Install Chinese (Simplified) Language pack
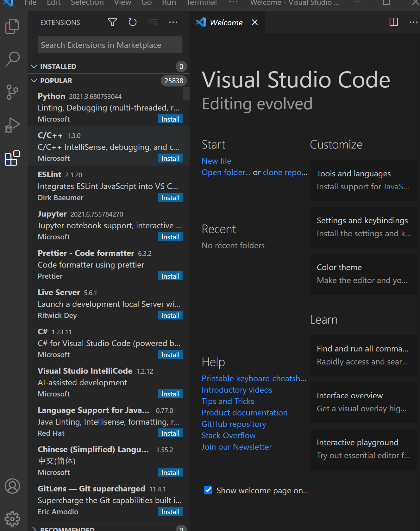Viewport: 420px width, 531px height. point(170,472)
